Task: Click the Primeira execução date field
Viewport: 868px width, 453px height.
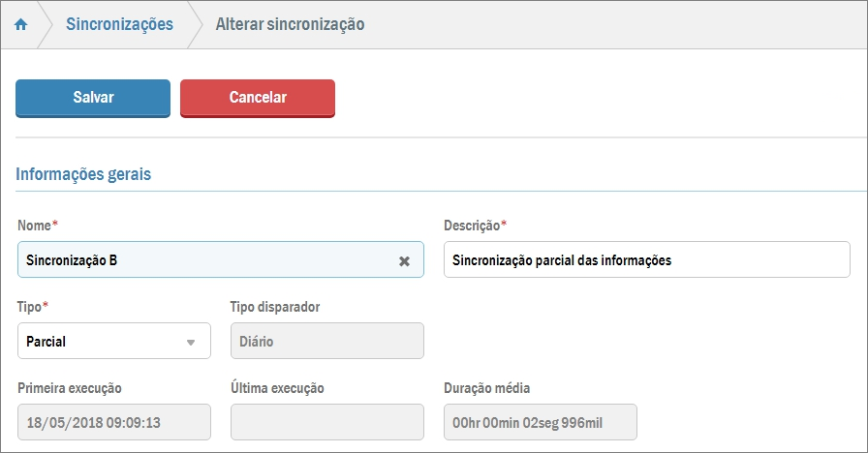Action: 114,423
